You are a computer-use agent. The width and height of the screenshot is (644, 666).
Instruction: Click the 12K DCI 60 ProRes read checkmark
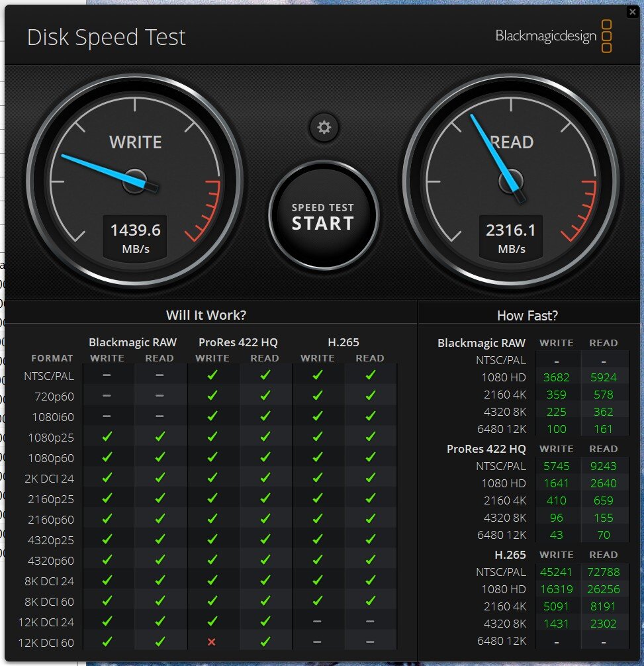(265, 642)
